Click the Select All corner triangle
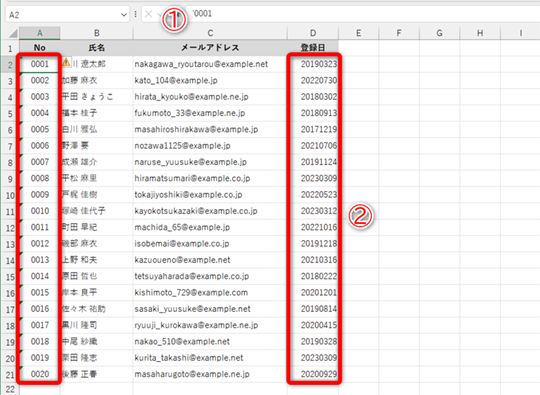 [x=13, y=33]
